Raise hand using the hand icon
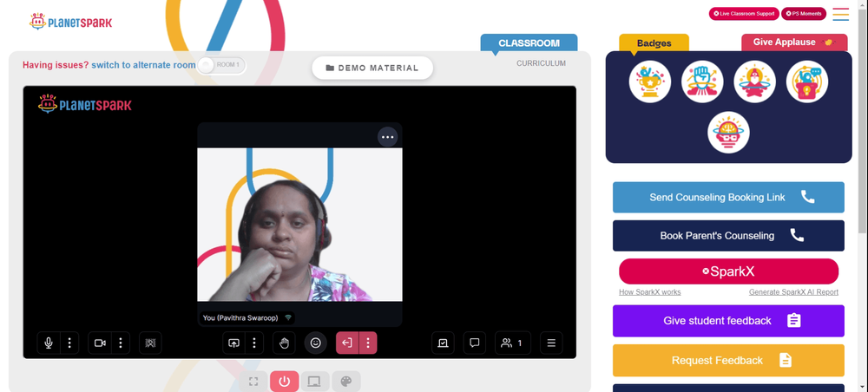This screenshot has height=392, width=868. (x=284, y=343)
